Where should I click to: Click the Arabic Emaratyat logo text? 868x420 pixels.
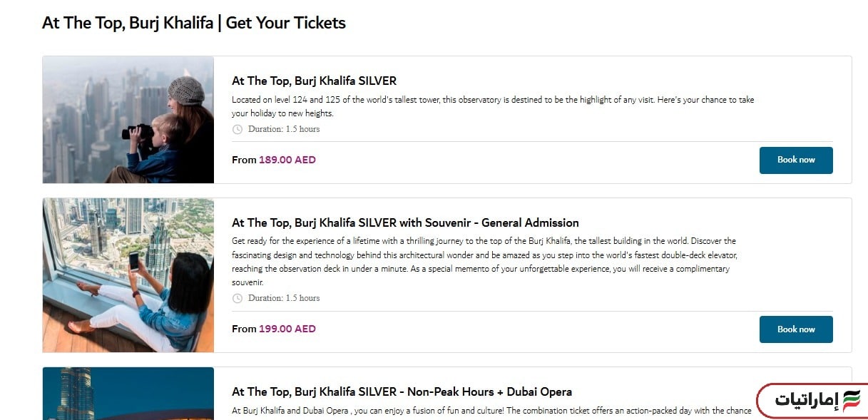click(805, 401)
